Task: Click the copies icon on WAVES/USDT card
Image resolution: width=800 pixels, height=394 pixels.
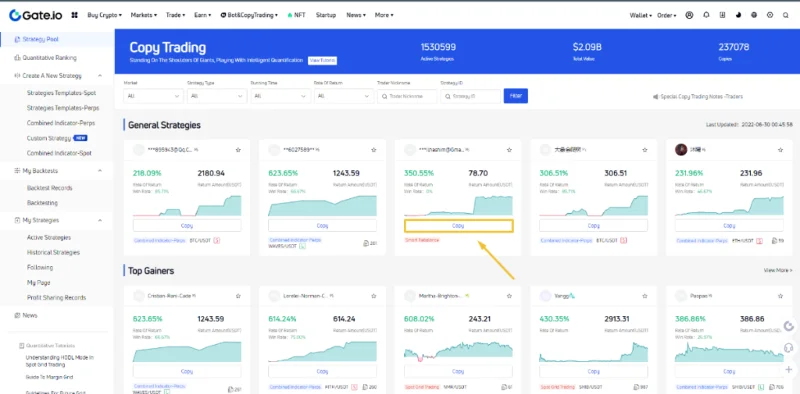Action: click(x=366, y=243)
